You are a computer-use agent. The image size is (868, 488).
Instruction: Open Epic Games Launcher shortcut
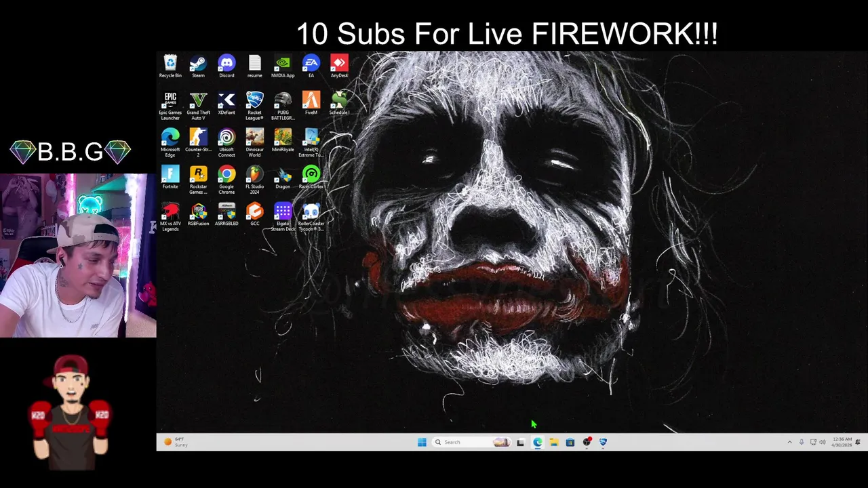170,106
